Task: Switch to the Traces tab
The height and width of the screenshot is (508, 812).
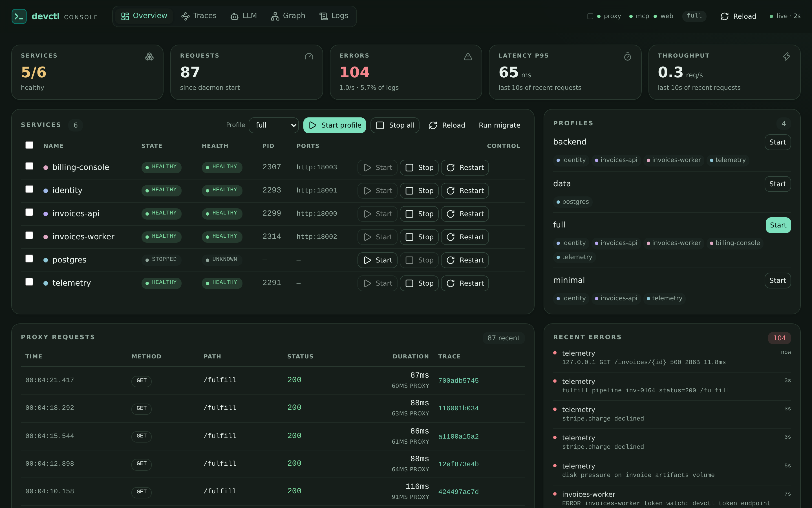Action: tap(199, 16)
